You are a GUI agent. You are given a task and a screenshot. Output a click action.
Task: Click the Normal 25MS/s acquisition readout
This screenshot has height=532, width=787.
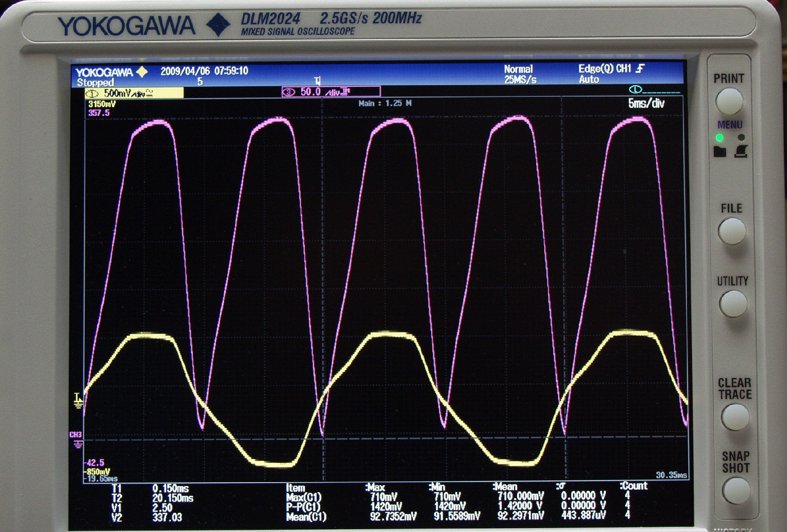[x=519, y=74]
